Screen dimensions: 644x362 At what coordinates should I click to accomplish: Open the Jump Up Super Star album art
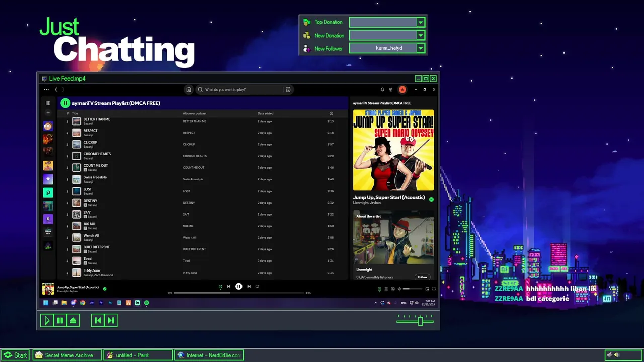coord(393,150)
